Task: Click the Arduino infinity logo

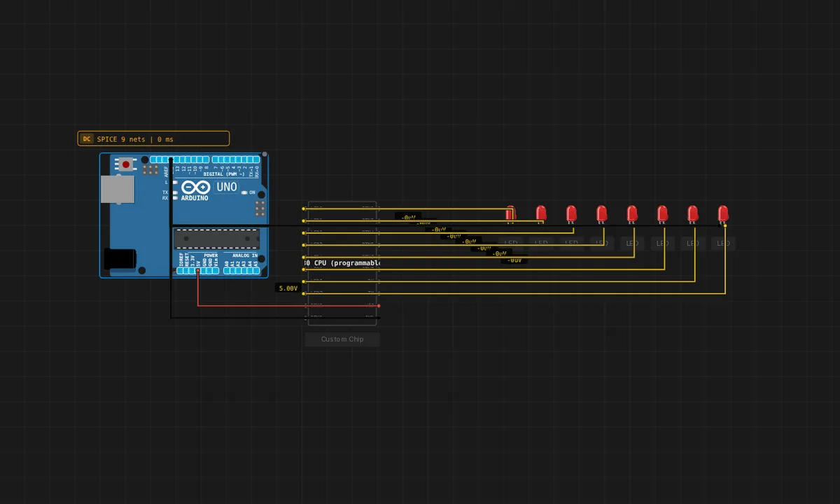Action: pos(196,188)
